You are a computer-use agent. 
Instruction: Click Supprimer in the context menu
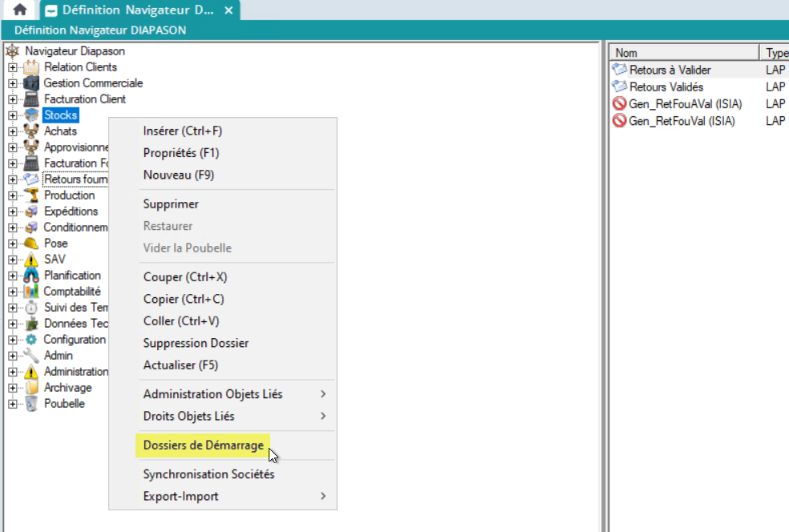click(x=171, y=204)
